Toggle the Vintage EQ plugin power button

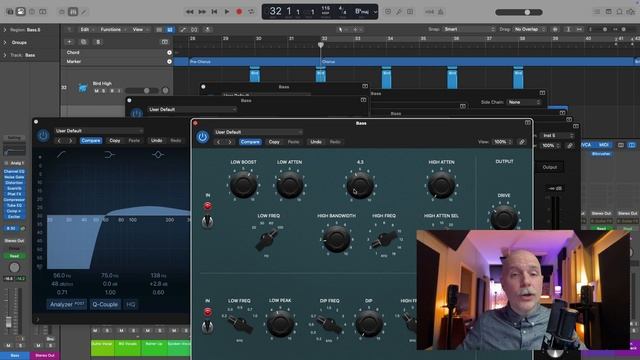coord(202,137)
